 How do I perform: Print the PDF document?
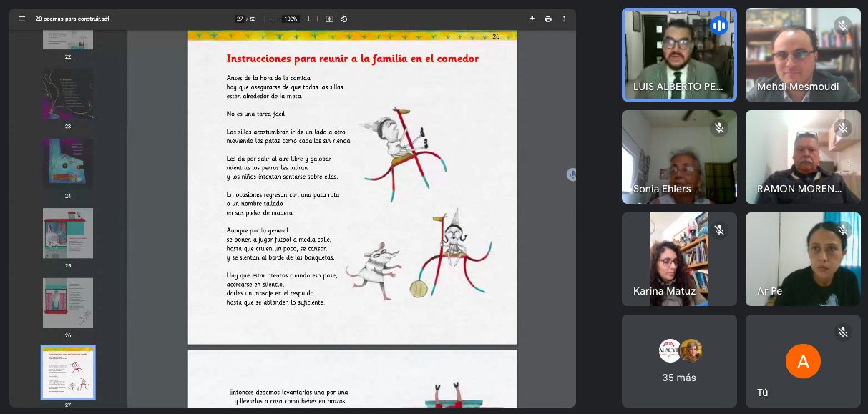coord(548,19)
